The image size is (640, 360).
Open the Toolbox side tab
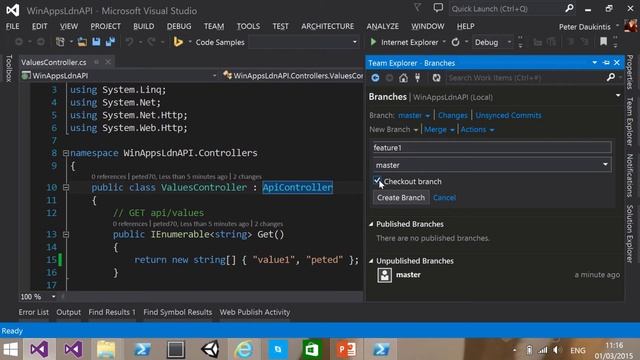tap(9, 68)
